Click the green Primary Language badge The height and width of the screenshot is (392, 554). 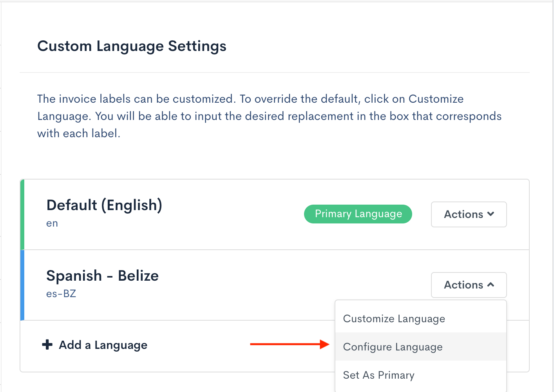[x=358, y=214]
